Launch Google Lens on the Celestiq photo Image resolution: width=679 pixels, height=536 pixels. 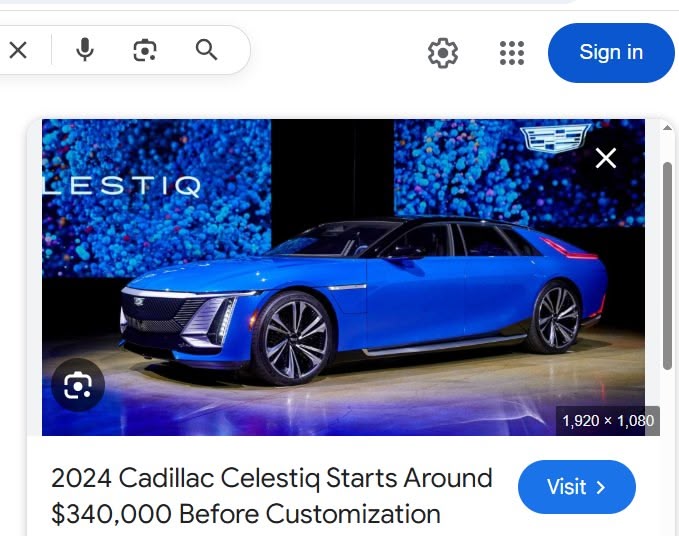point(78,385)
